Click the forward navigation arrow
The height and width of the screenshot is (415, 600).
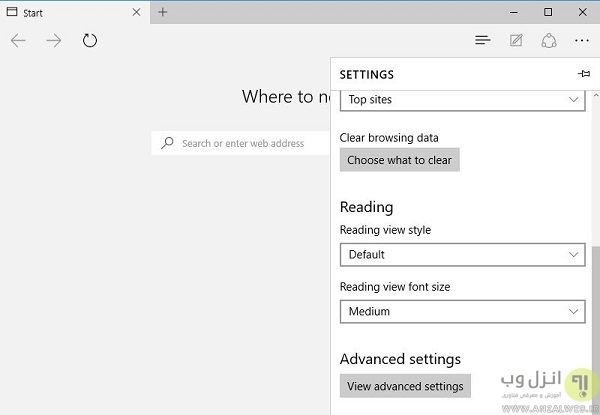[54, 41]
